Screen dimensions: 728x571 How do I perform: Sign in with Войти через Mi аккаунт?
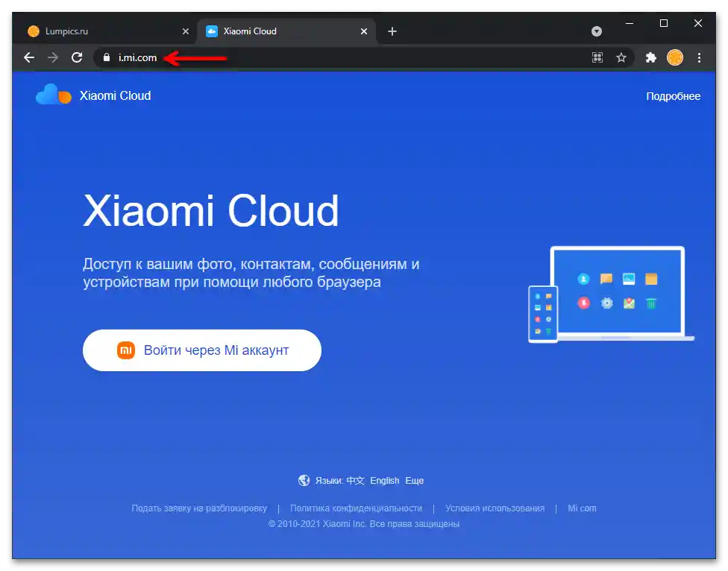[202, 350]
